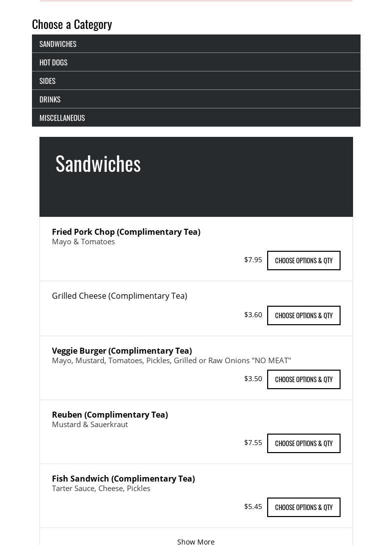Click the Grilled Cheese item name
Screen dimensions: 392x545
coord(119,296)
